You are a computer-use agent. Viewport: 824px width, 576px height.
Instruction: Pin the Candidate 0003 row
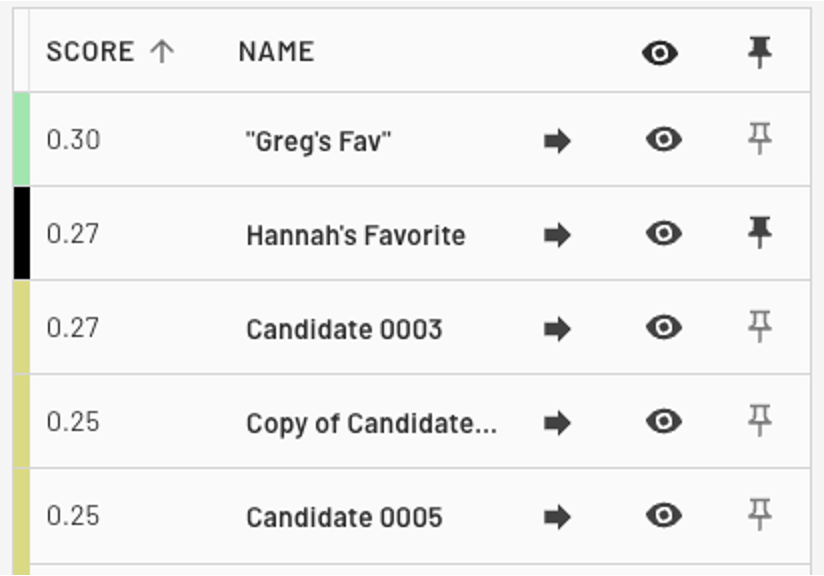(x=760, y=326)
